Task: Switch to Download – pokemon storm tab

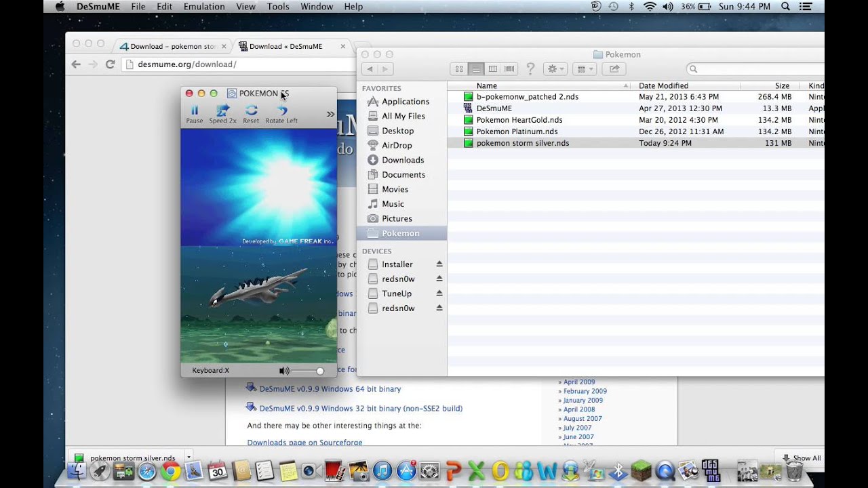Action: pos(173,46)
